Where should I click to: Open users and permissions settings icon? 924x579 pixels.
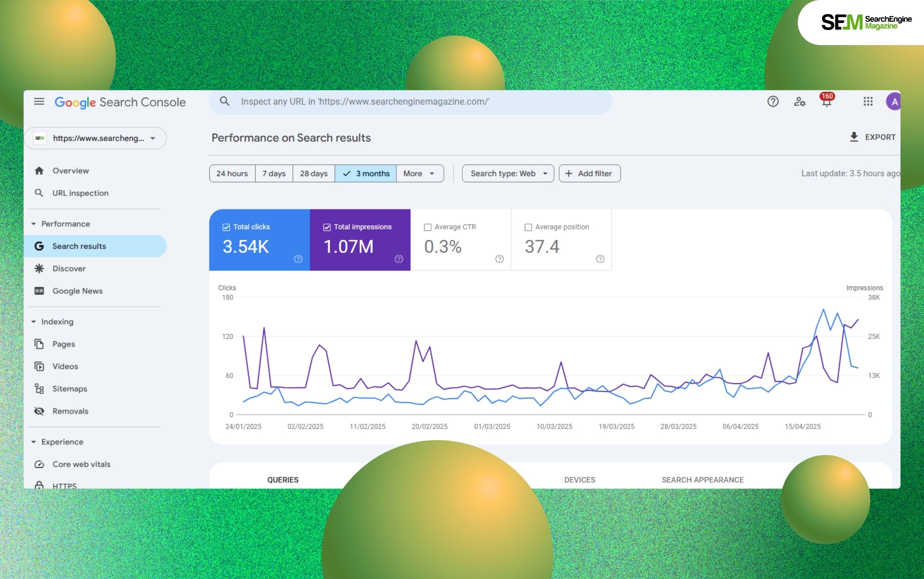(x=799, y=101)
